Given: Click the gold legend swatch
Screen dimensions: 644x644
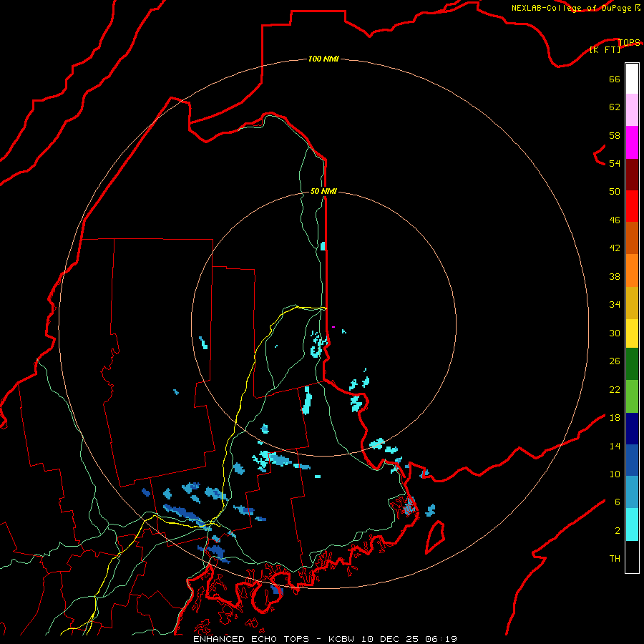Looking at the screenshot, I should (x=632, y=303).
